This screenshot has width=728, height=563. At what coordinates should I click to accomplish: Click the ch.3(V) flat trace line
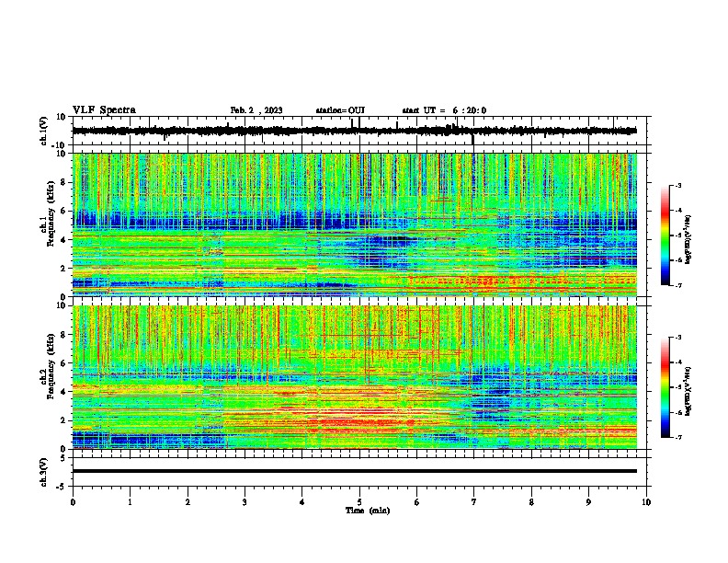(x=355, y=471)
